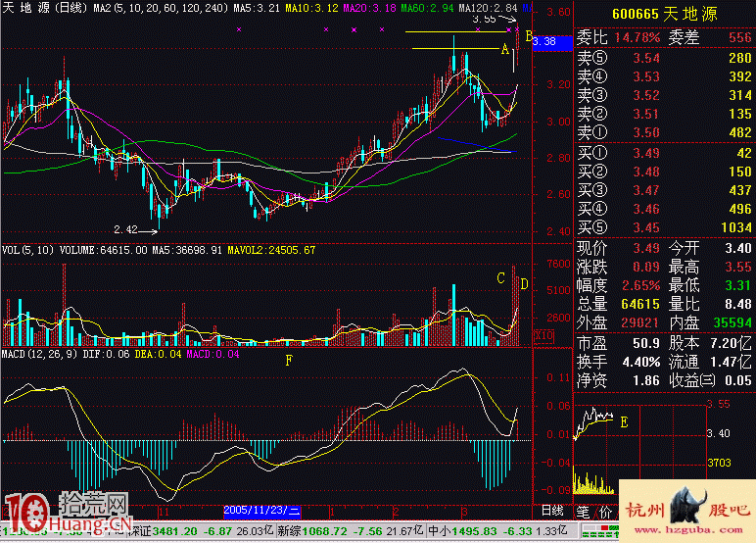Select the highlighted date 2005/11/23/三 on time axis
This screenshot has width=756, height=543.
pyautogui.click(x=261, y=511)
